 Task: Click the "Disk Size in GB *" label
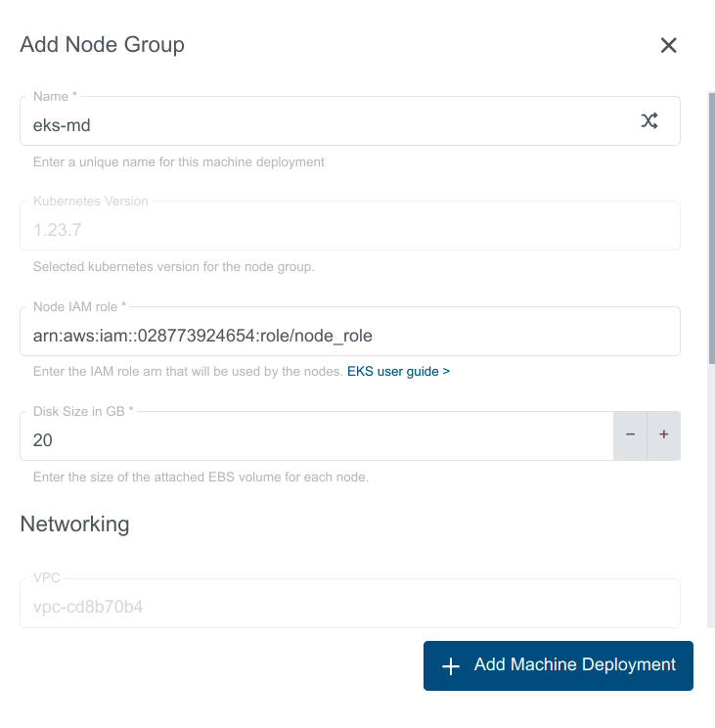click(83, 411)
